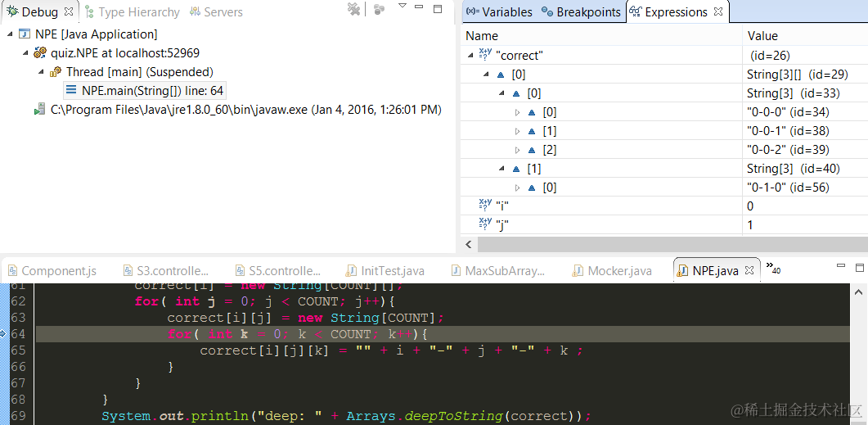
Task: Collapse the String[3] (id=40) row
Action: point(501,169)
